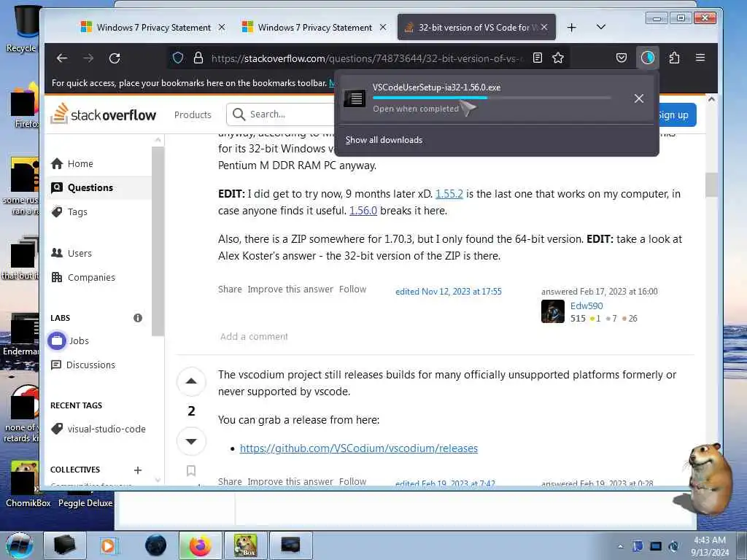Image resolution: width=747 pixels, height=560 pixels.
Task: Click the Collectives plus icon
Action: coord(138,470)
